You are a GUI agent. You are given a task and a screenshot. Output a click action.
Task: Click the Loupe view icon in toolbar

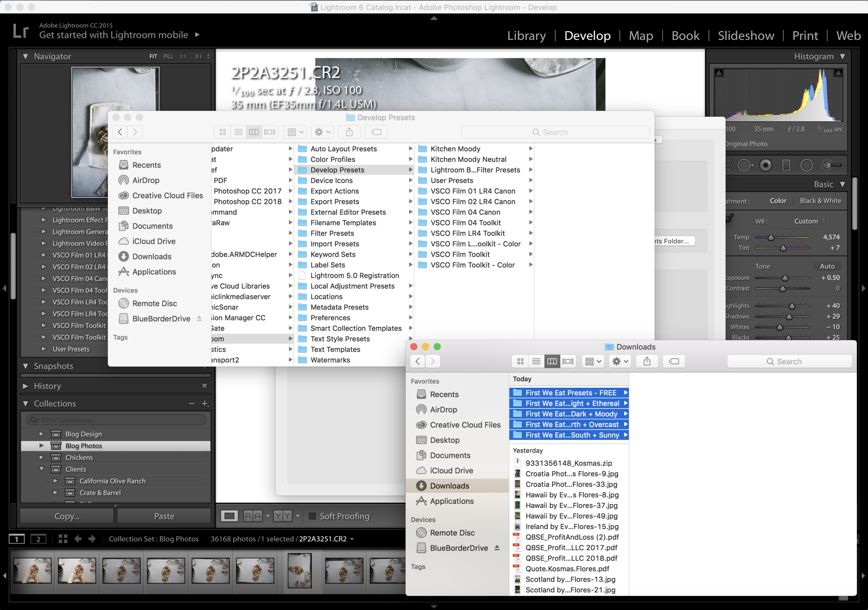(229, 516)
